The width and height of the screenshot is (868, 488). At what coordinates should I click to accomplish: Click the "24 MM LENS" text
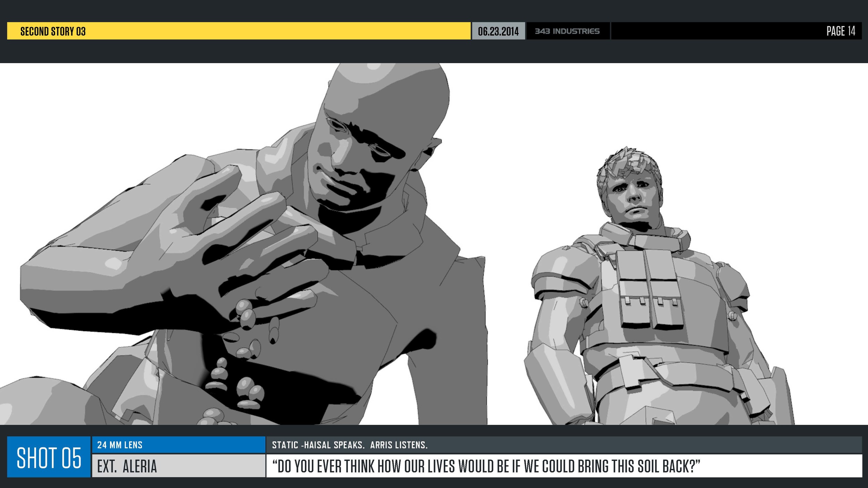[120, 445]
